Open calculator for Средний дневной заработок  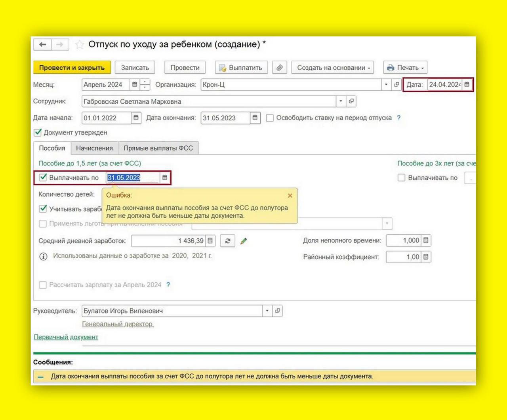tap(210, 241)
